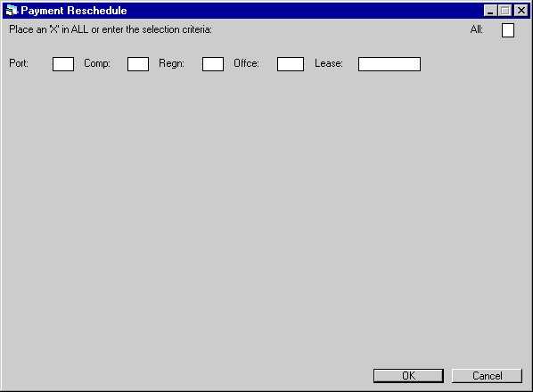The width and height of the screenshot is (533, 392).
Task: Select the All selection box
Action: (508, 30)
